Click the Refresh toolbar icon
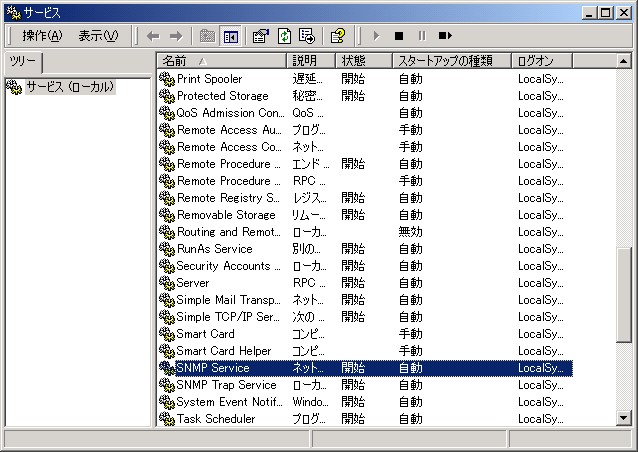Viewport: 638px width, 452px height. (284, 36)
